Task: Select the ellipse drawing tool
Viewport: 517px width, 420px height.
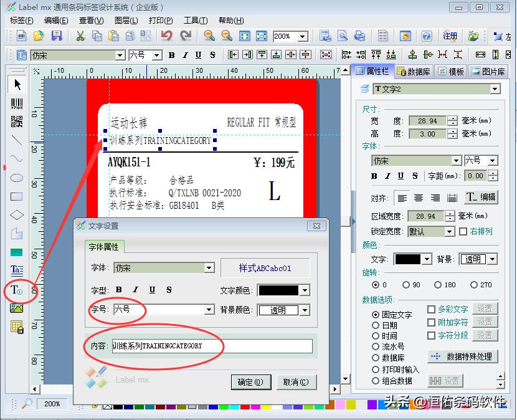Action: [17, 177]
